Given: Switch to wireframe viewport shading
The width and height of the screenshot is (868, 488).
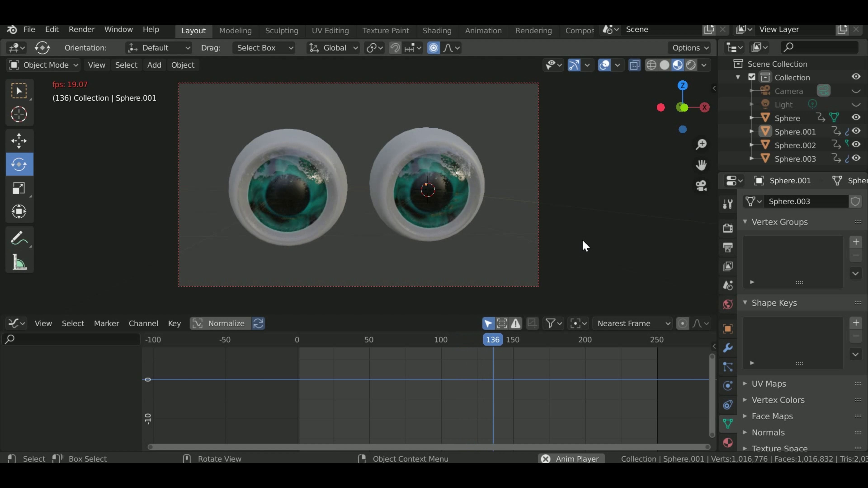Looking at the screenshot, I should (651, 65).
